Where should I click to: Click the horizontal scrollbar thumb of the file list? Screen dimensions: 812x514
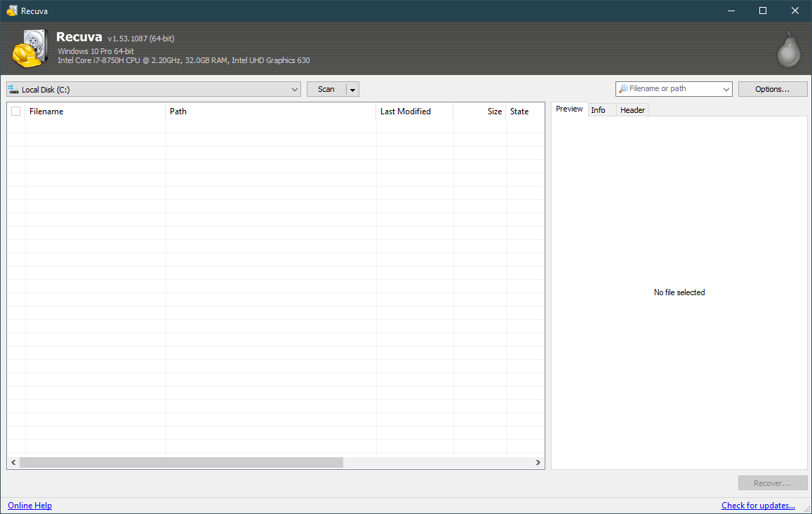[x=181, y=463]
